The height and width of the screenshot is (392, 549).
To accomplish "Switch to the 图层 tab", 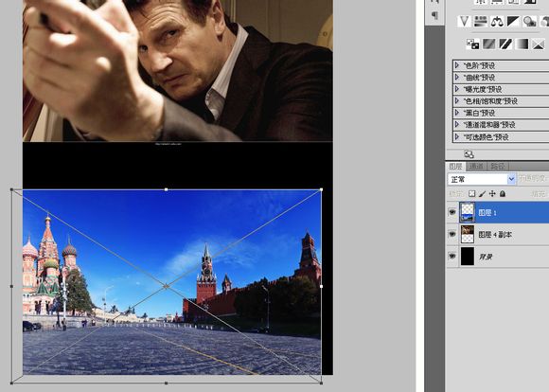I will coord(455,167).
